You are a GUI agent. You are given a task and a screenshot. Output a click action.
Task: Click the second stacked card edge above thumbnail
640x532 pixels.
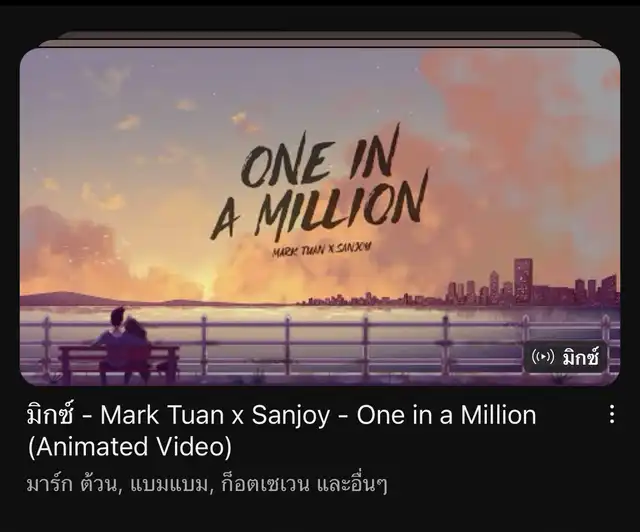coord(320,43)
